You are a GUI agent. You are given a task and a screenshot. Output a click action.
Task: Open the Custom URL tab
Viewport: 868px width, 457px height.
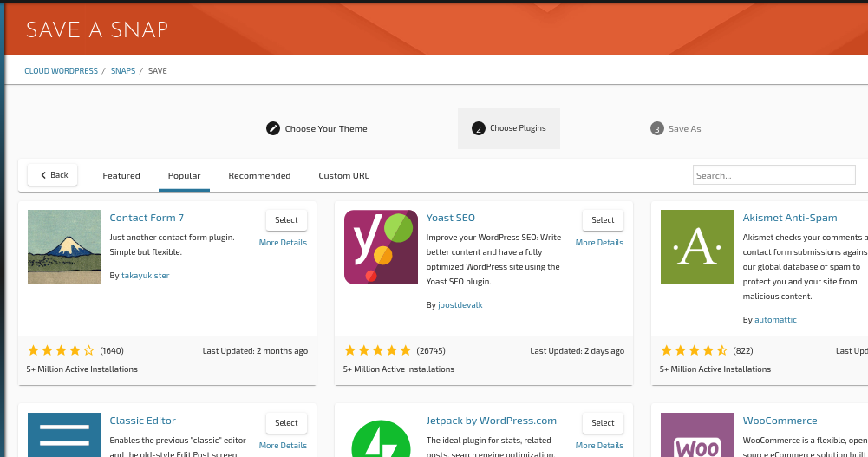point(343,175)
